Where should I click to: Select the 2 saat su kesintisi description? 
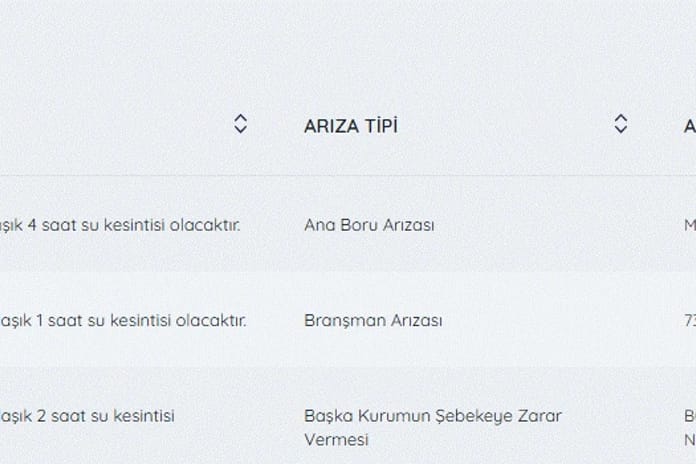(x=87, y=416)
